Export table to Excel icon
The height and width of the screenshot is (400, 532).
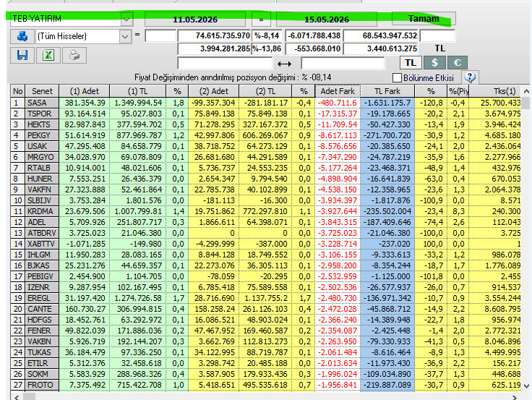tap(48, 55)
